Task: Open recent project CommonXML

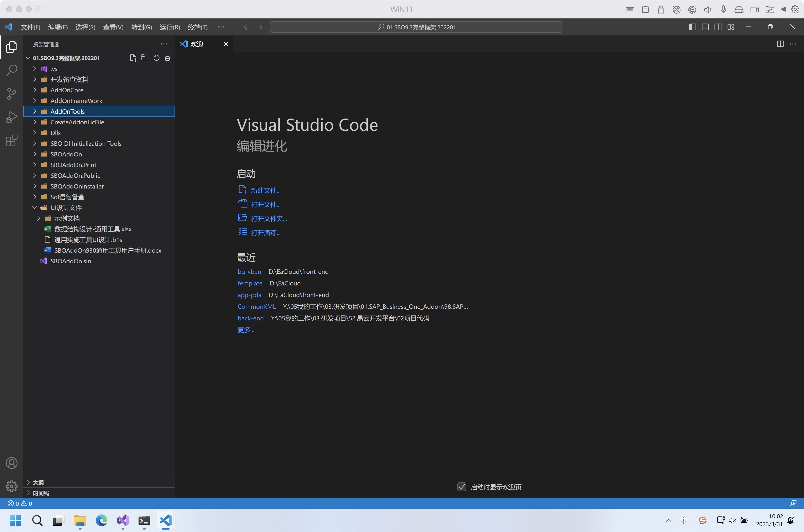Action: click(257, 307)
